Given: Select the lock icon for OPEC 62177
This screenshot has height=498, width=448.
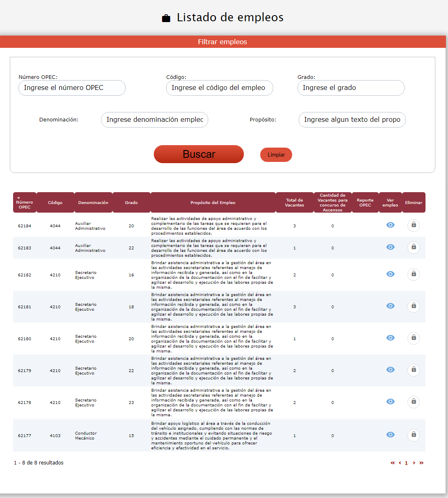Looking at the screenshot, I should 413,435.
